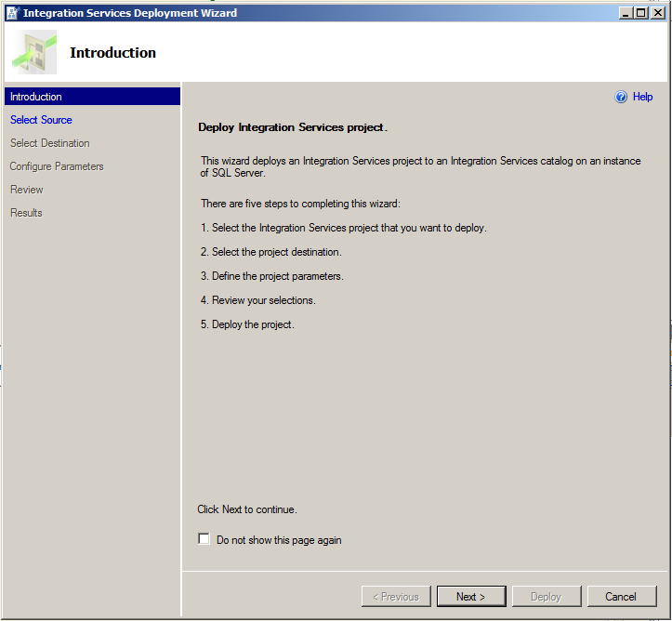The image size is (672, 621).
Task: Maximize the Deployment Wizard window
Action: click(x=641, y=13)
